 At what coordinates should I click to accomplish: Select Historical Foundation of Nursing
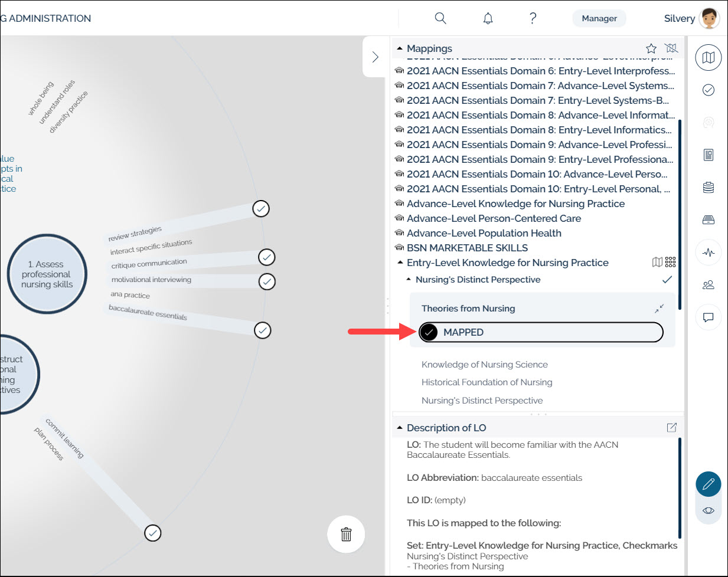click(487, 382)
